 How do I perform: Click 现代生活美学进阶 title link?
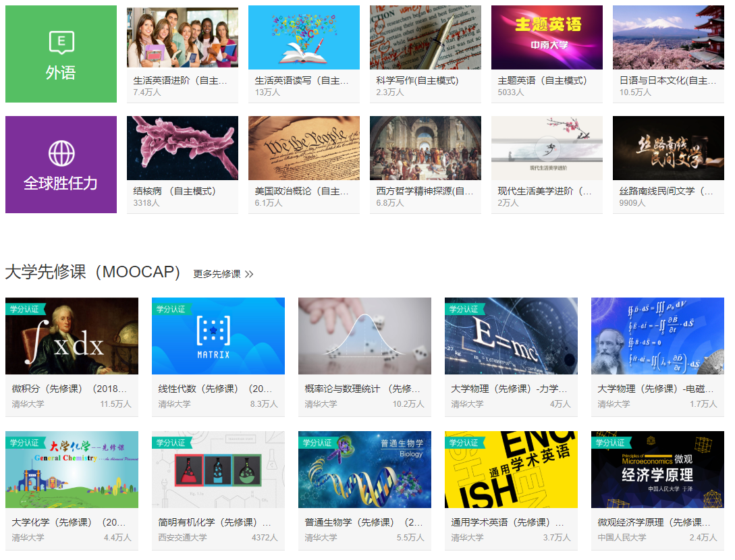(545, 191)
